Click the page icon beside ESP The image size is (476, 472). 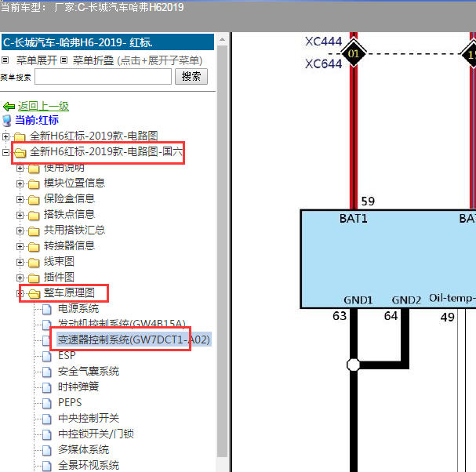47,356
